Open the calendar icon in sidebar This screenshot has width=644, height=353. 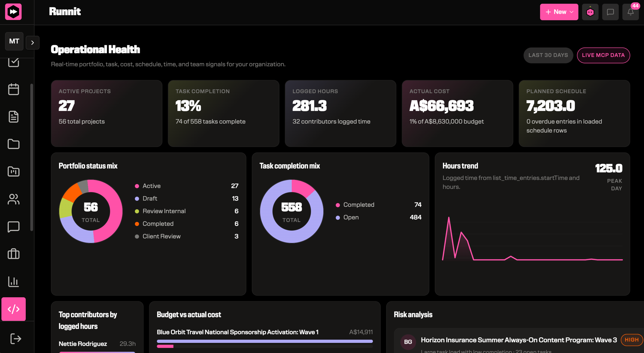point(14,89)
